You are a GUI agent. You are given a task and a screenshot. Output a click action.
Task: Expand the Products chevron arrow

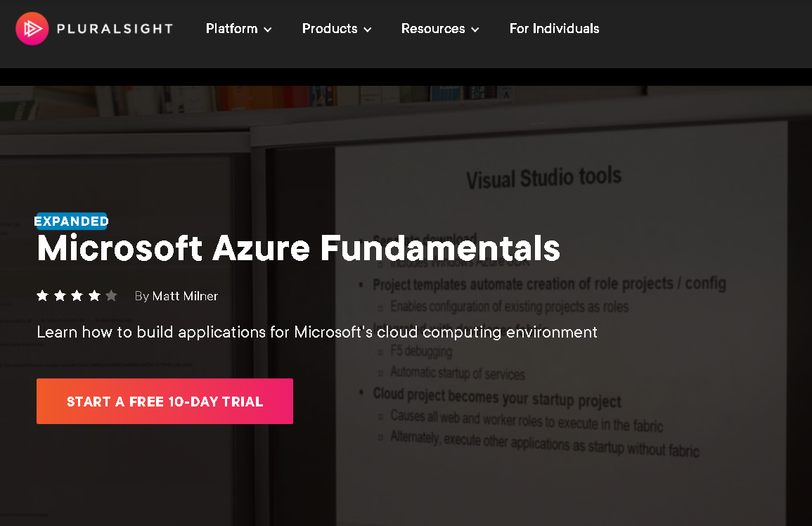pyautogui.click(x=368, y=30)
